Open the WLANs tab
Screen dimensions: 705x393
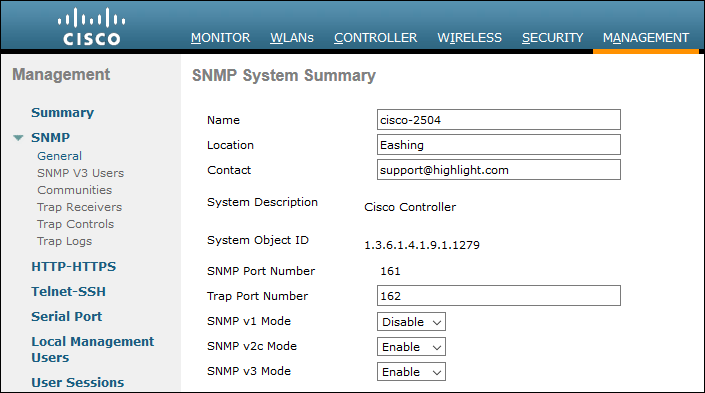coord(292,38)
